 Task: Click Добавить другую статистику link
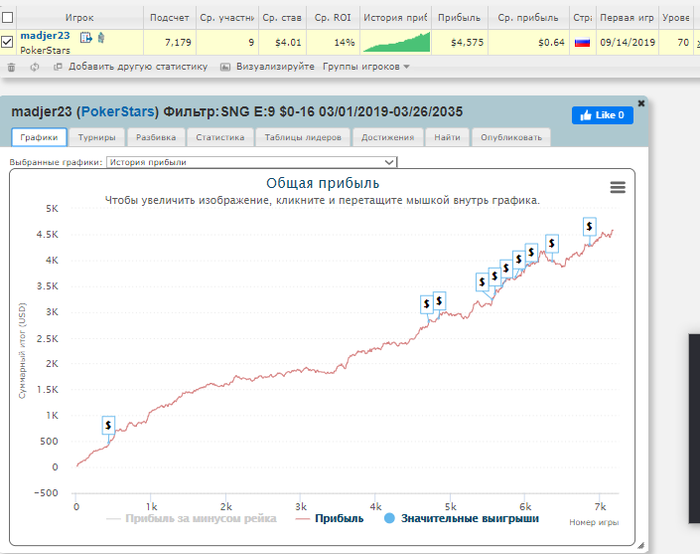(x=138, y=67)
